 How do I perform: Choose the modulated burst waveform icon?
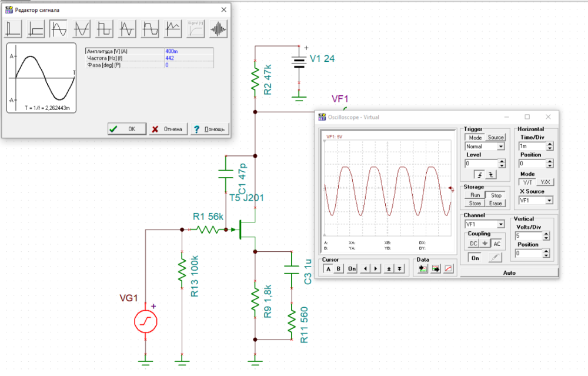[x=219, y=28]
